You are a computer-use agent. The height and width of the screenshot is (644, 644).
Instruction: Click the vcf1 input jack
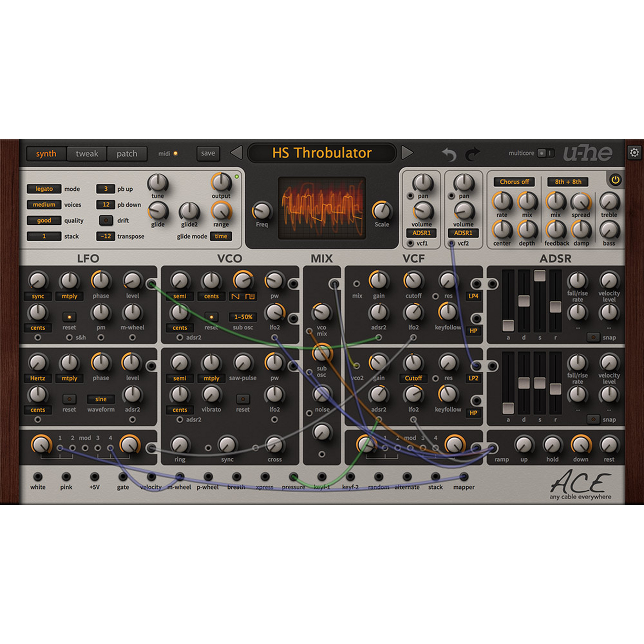click(411, 243)
